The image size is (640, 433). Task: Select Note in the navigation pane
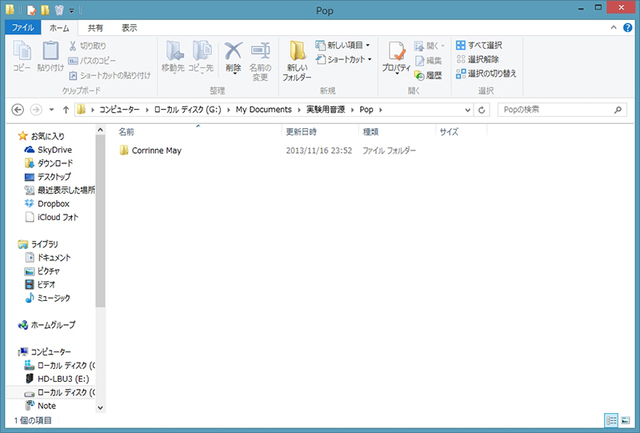40,406
